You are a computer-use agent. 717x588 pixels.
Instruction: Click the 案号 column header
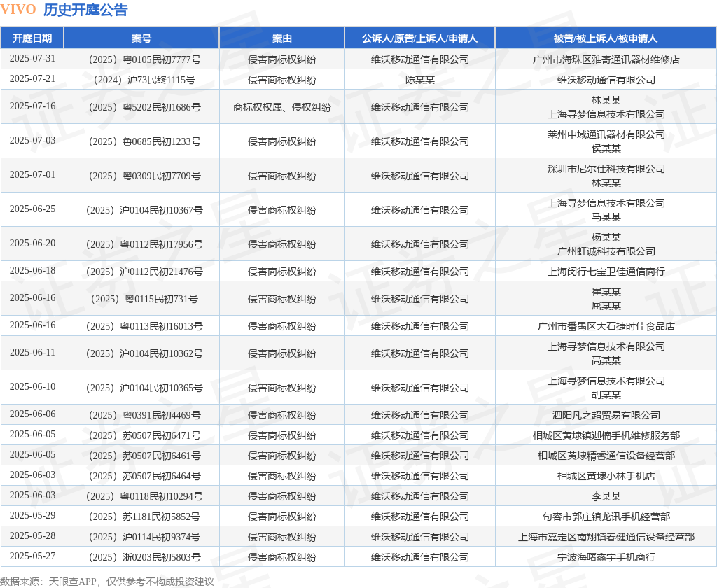(141, 38)
